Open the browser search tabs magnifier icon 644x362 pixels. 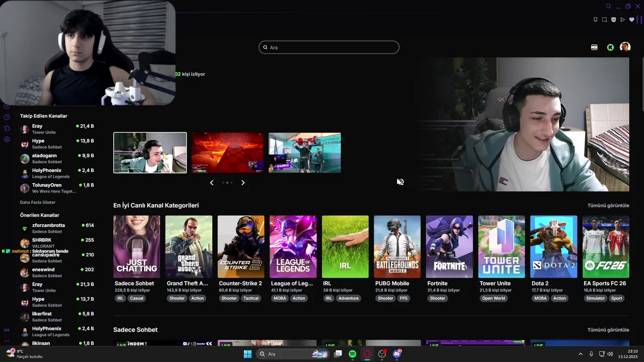[x=608, y=7]
